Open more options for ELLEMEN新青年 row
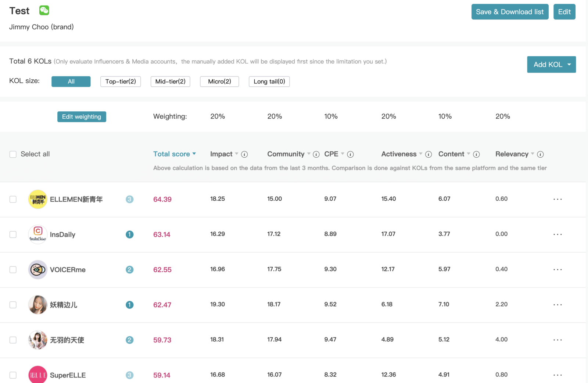 [x=557, y=199]
